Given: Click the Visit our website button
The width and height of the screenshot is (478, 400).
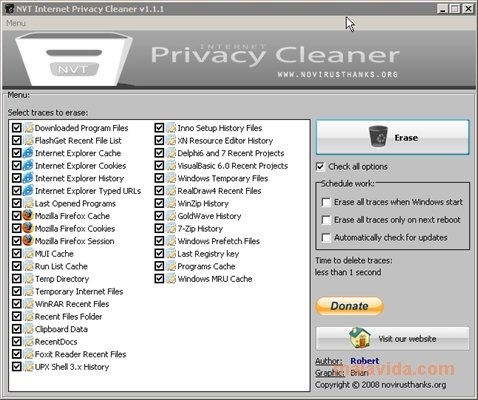Looking at the screenshot, I should coord(392,339).
